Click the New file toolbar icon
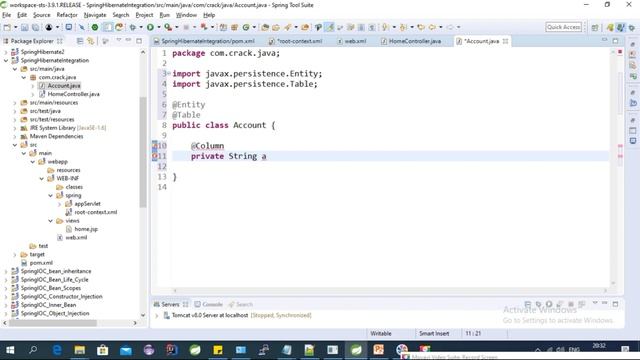Image resolution: width=640 pixels, height=360 pixels. pyautogui.click(x=7, y=27)
